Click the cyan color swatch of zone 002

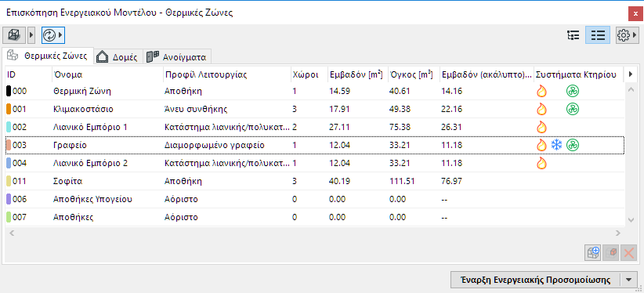[x=9, y=128]
